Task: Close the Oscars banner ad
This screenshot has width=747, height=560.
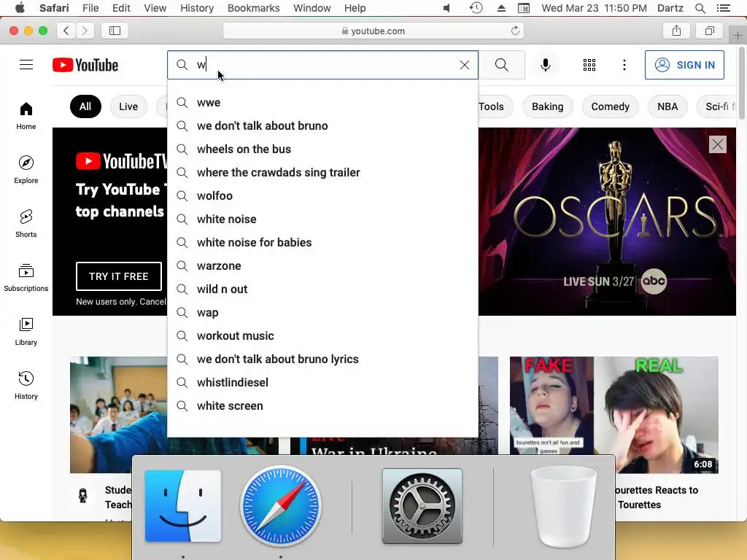Action: pyautogui.click(x=718, y=144)
